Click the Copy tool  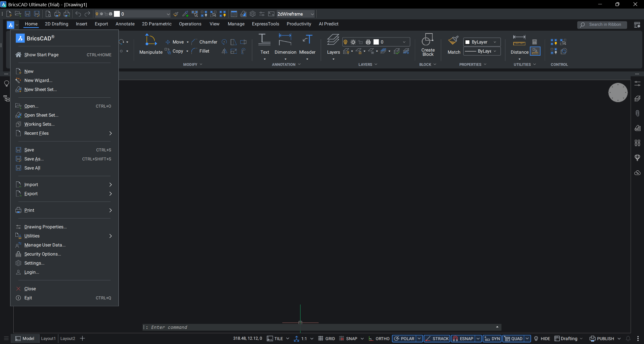point(174,51)
